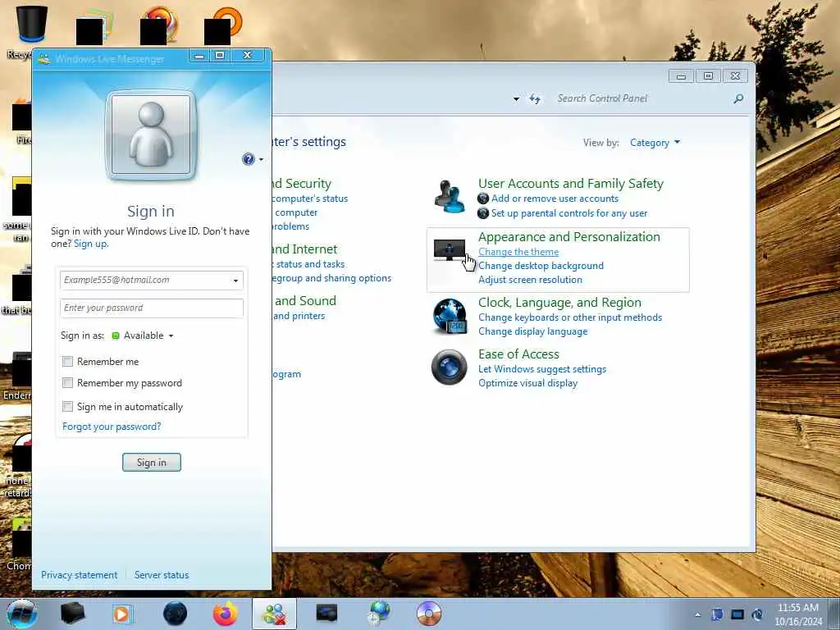The width and height of the screenshot is (840, 630).
Task: Open the Messenger help icon
Action: pyautogui.click(x=248, y=159)
